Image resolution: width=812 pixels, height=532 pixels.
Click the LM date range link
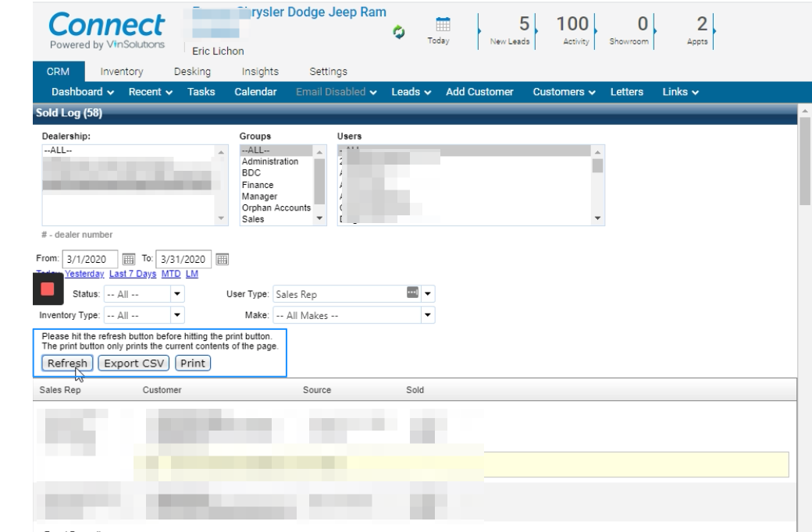coord(191,274)
